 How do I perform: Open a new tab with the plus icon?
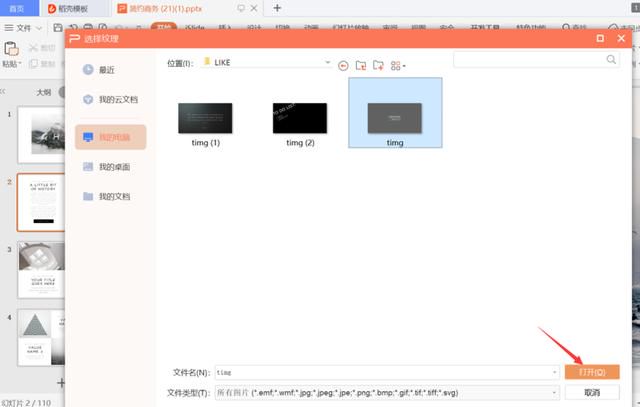point(277,8)
